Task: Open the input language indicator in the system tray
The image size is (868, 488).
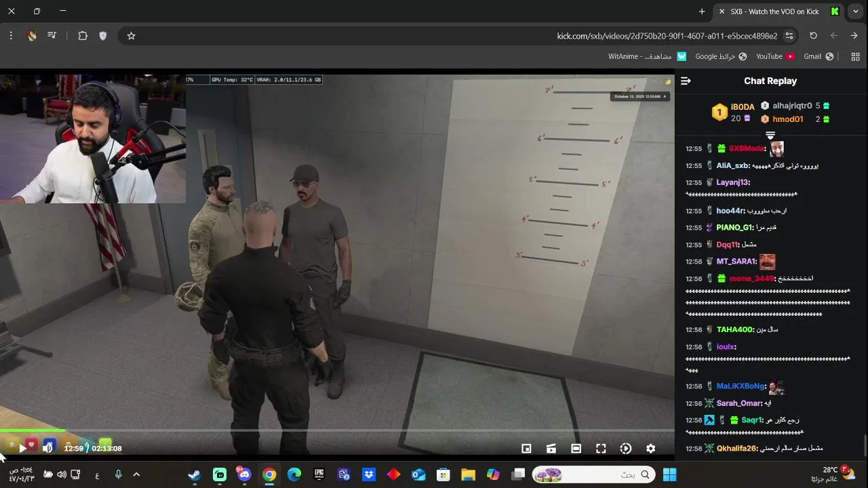Action: (97, 474)
